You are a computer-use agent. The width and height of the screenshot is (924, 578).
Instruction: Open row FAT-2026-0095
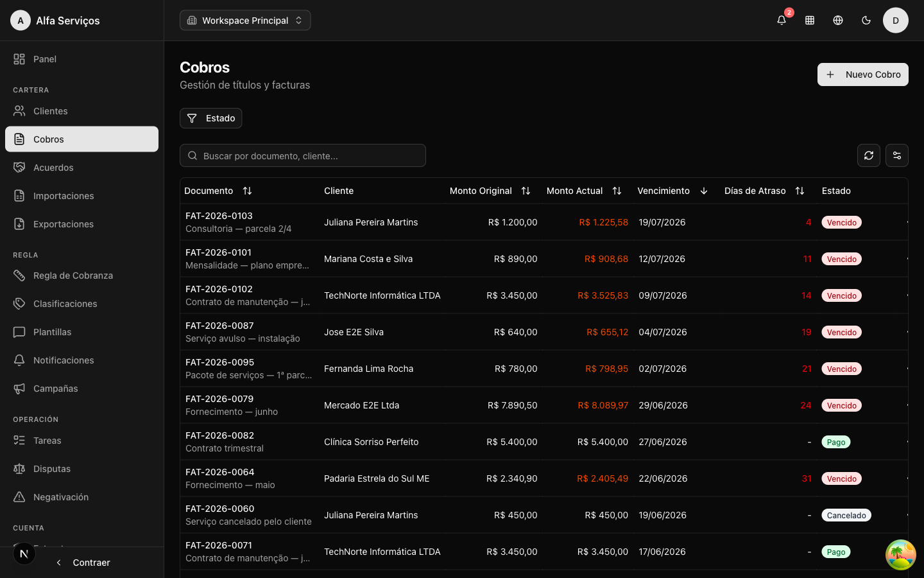pos(544,369)
